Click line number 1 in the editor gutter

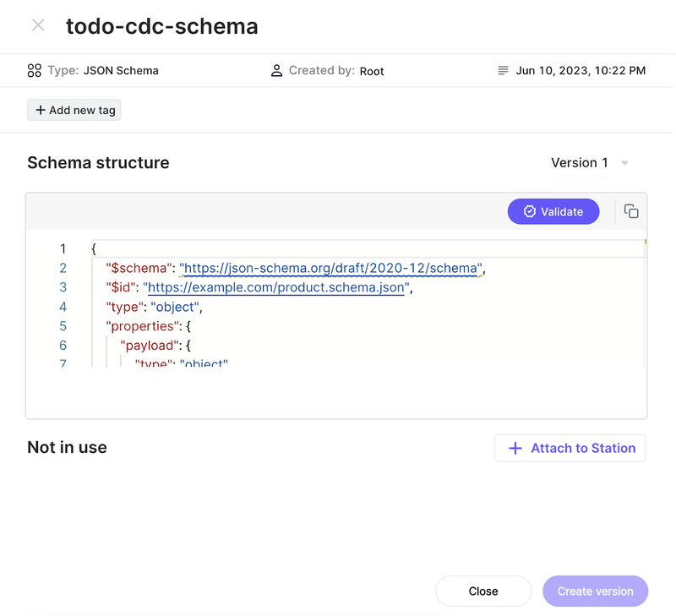[63, 249]
